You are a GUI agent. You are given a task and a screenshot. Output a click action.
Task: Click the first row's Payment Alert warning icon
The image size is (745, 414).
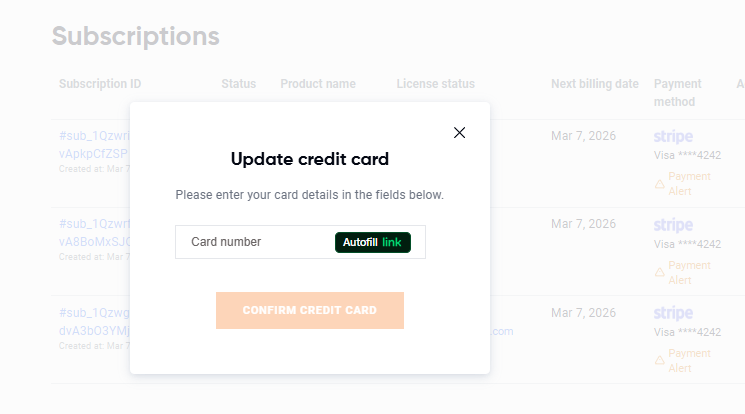click(659, 184)
